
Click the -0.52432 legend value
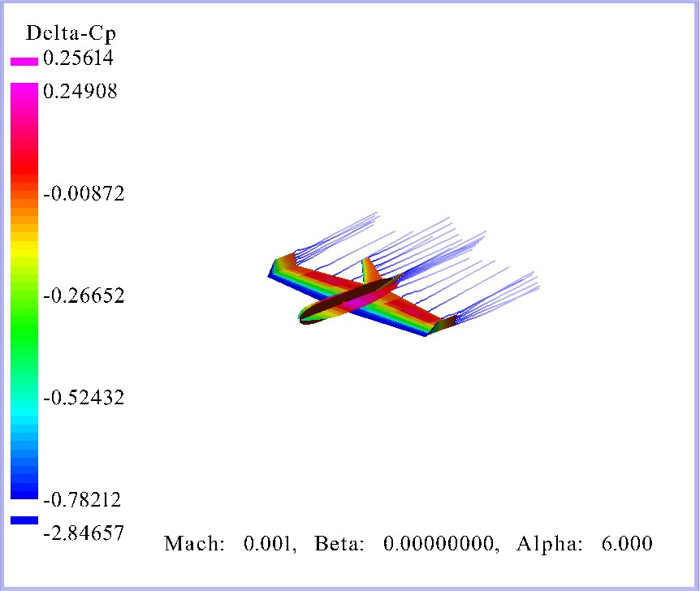click(83, 398)
